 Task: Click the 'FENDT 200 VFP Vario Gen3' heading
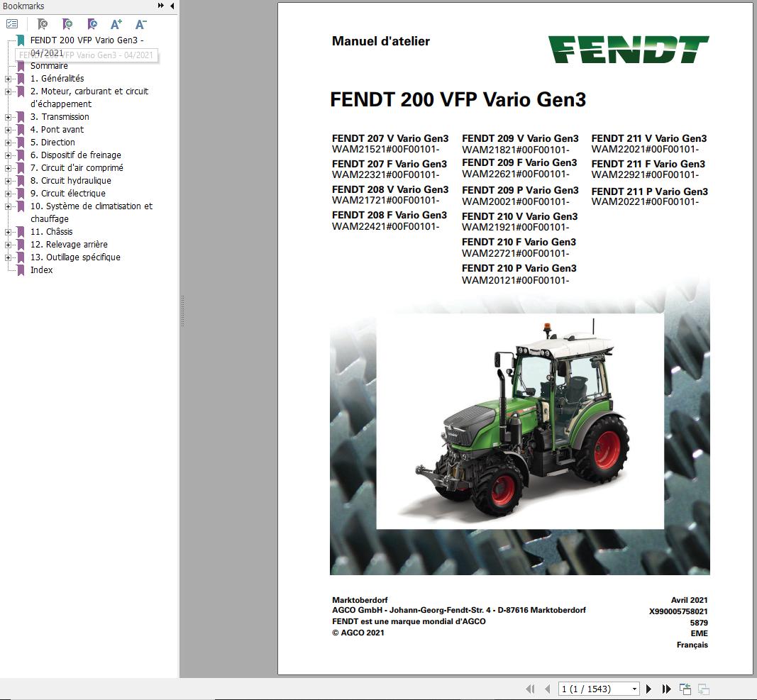coord(458,99)
